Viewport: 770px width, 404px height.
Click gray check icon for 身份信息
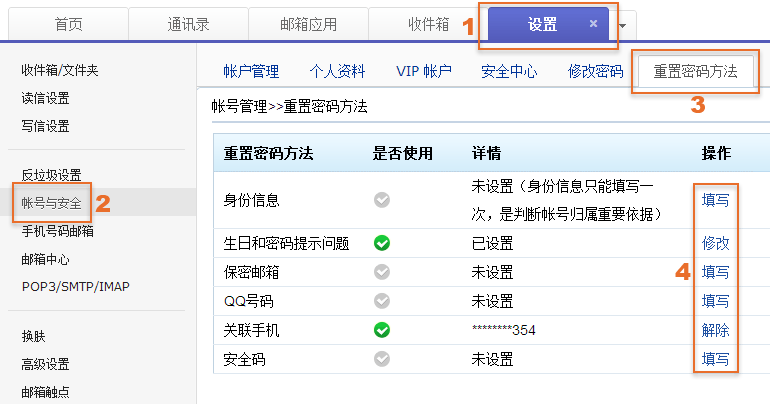381,200
